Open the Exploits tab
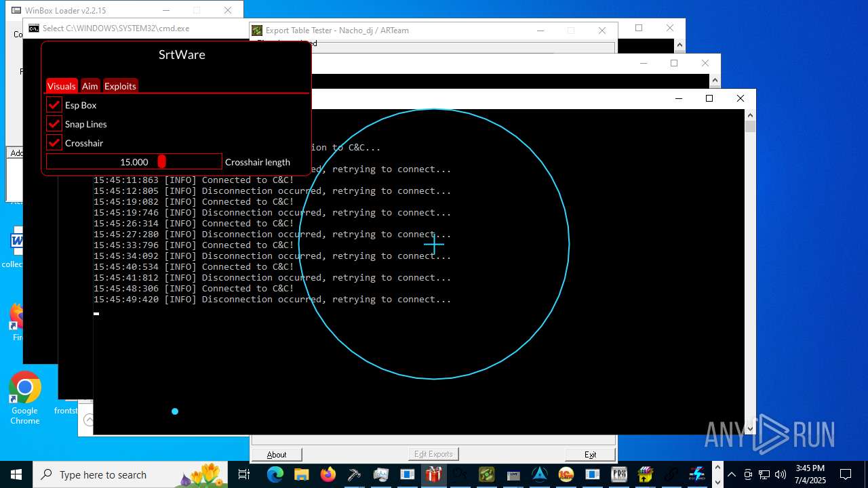The image size is (868, 488). click(x=120, y=86)
